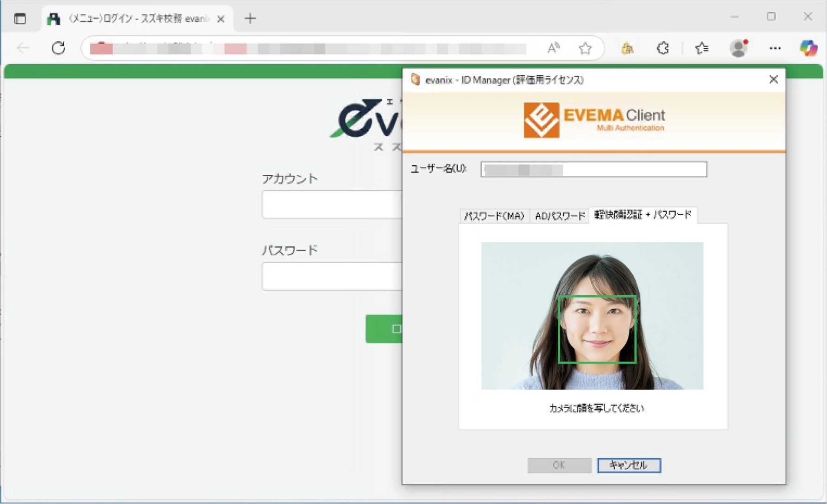Click the evanix icon in the dialog title bar
The image size is (827, 504).
[416, 80]
